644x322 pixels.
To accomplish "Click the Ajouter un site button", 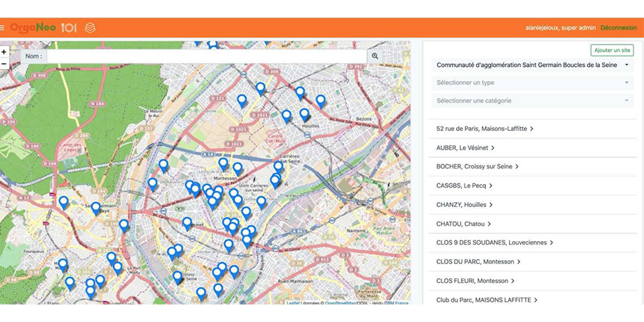I will coord(611,50).
